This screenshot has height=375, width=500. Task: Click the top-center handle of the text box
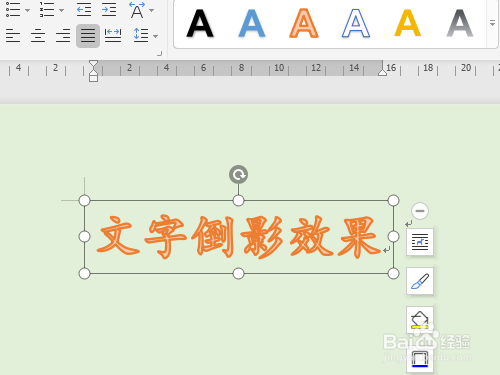(x=238, y=201)
